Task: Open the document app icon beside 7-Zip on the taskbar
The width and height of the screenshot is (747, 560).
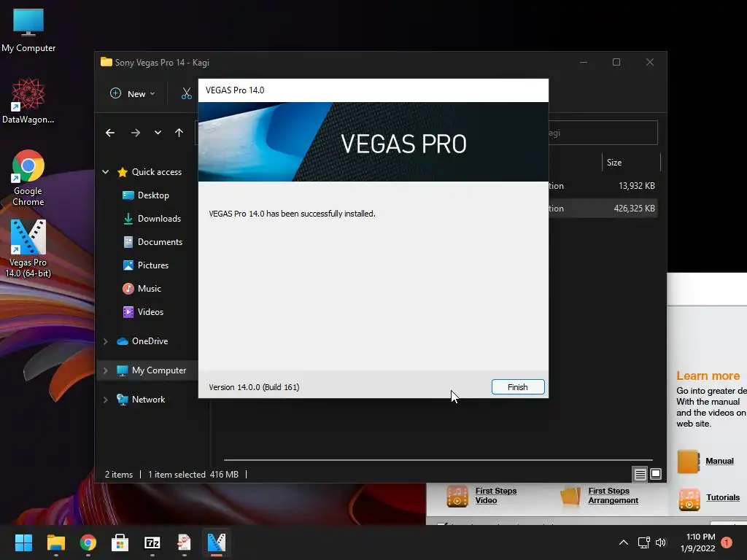Action: tap(185, 542)
